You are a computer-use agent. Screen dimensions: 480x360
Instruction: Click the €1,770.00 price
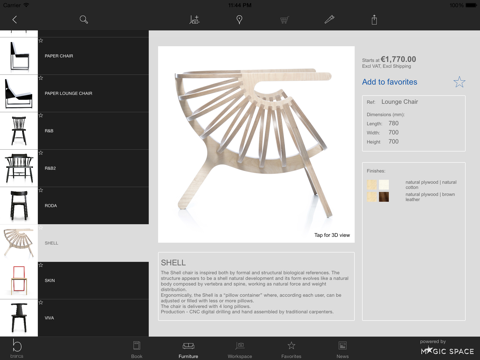pyautogui.click(x=398, y=59)
